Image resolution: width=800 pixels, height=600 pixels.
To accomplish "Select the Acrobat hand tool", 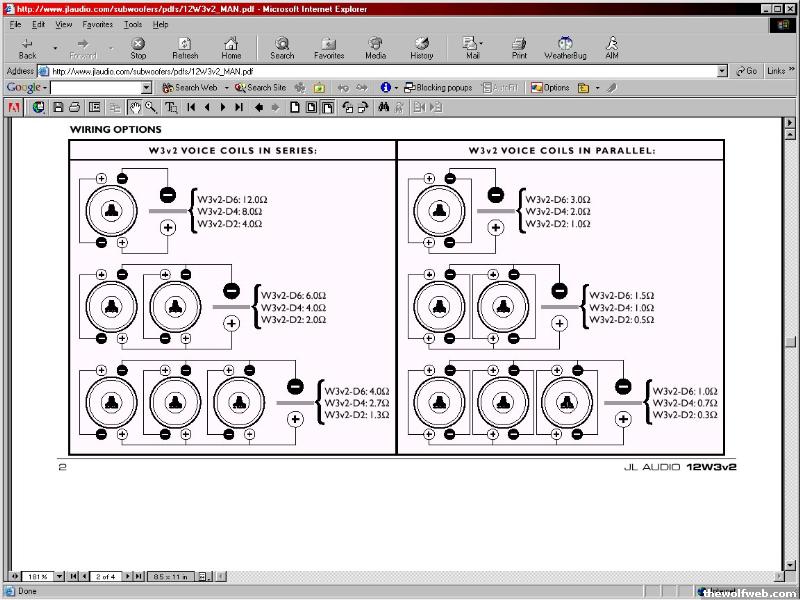I will pyautogui.click(x=134, y=107).
